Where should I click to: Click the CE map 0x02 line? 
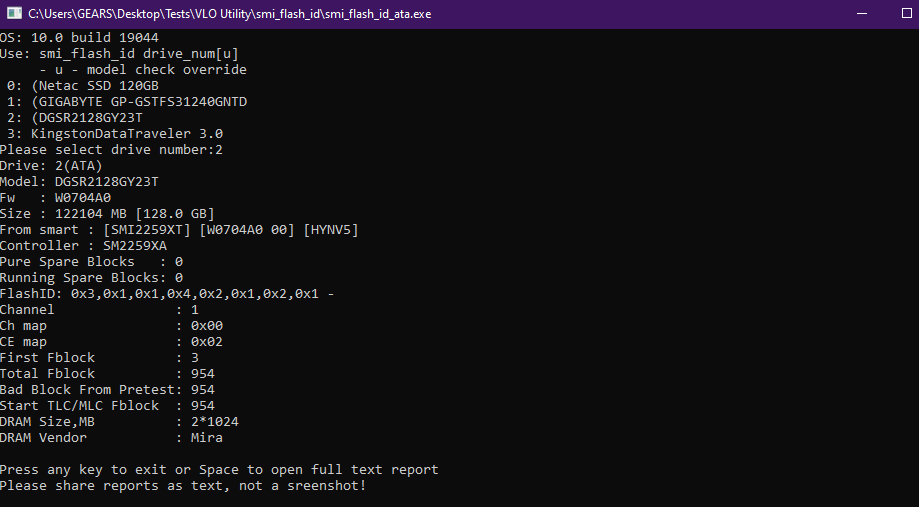[111, 342]
